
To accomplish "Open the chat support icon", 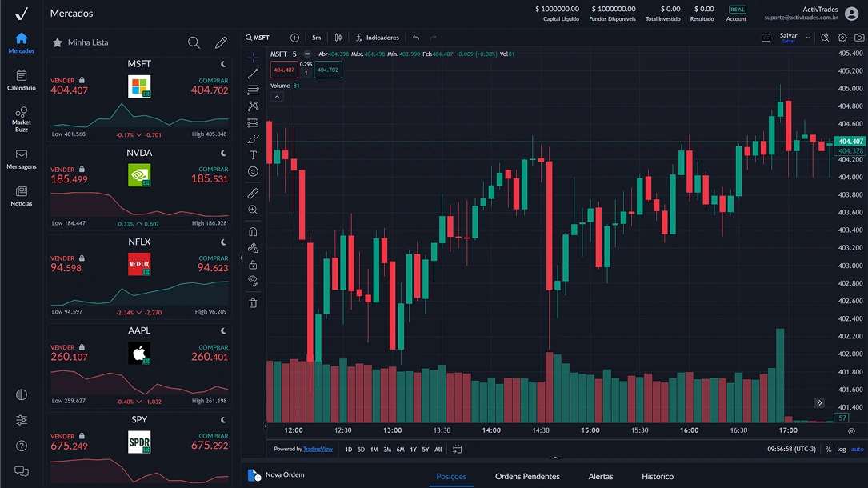I will [x=21, y=471].
